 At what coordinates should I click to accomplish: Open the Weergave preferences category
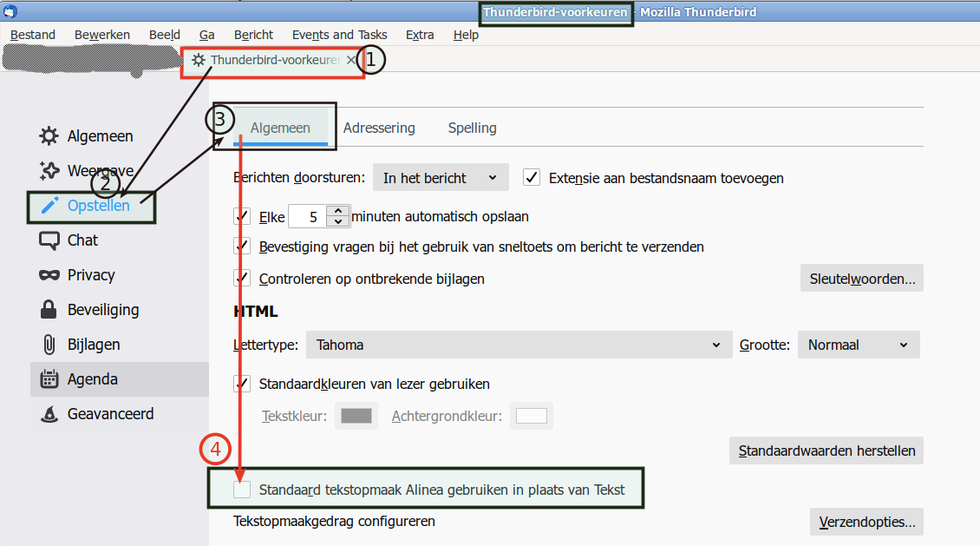(119, 170)
